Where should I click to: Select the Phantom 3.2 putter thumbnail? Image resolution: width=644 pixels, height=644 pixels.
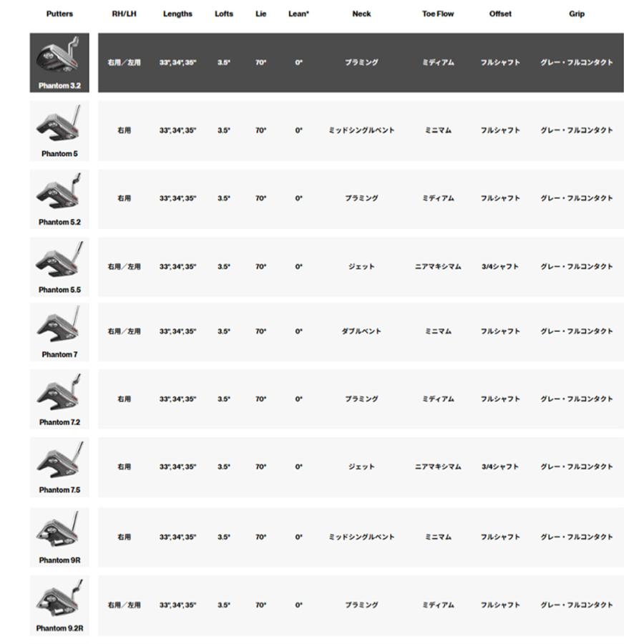pyautogui.click(x=59, y=59)
